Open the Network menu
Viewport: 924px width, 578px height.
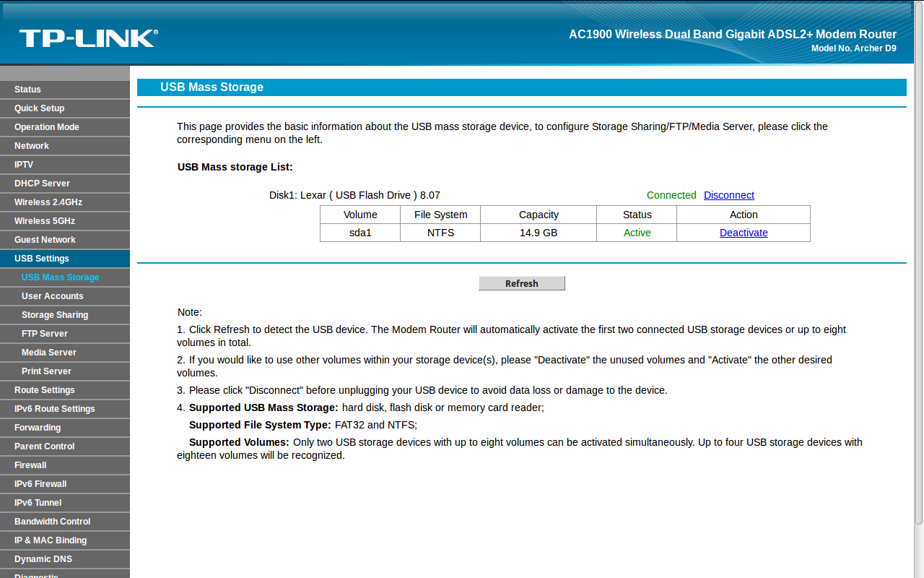[x=32, y=146]
